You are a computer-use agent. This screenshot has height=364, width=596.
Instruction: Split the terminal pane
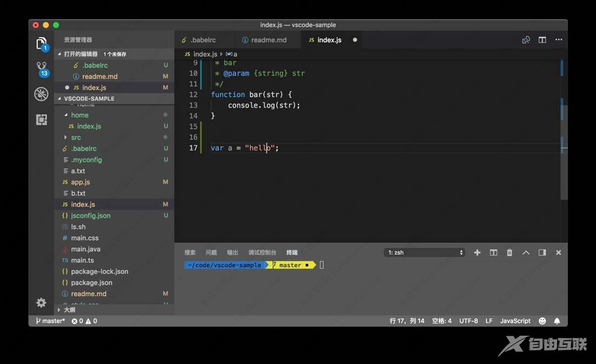(x=493, y=253)
